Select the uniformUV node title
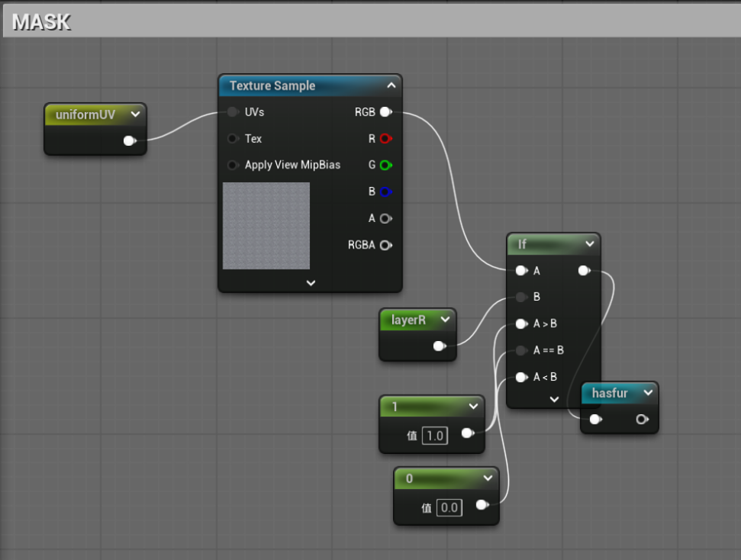 pyautogui.click(x=85, y=115)
